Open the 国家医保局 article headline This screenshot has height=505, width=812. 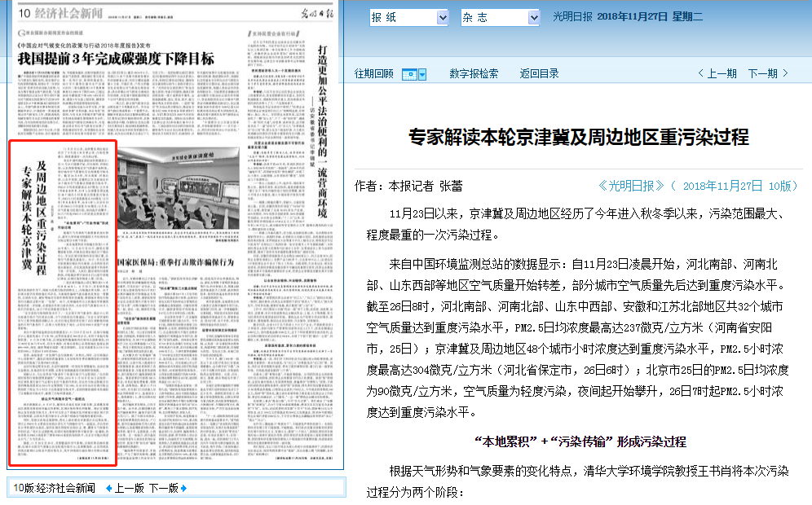point(174,262)
